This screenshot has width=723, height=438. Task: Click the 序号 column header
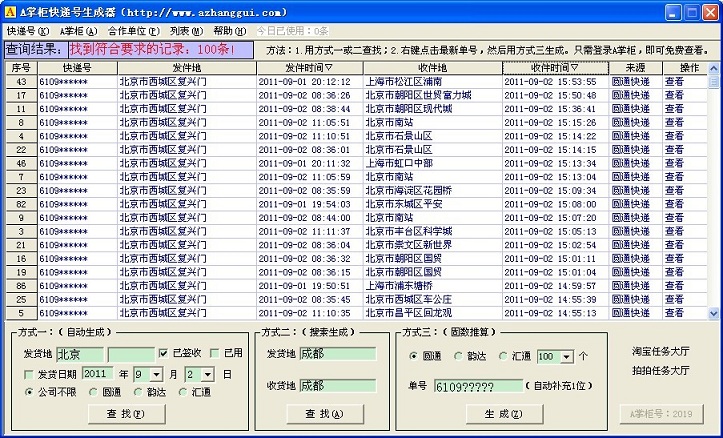pos(22,68)
